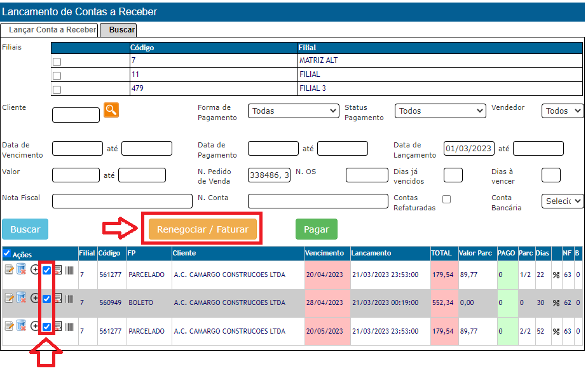Toggle the Contas Refaturadas checkbox
The image size is (588, 373).
point(447,199)
